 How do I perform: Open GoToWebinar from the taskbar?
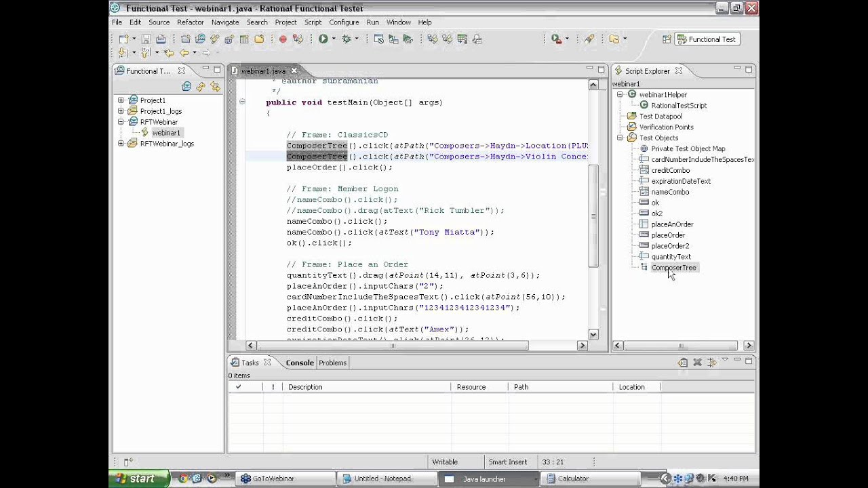(285, 479)
